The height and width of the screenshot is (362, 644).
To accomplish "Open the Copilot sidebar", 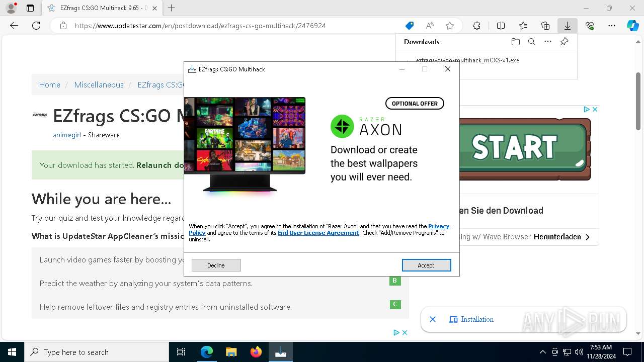I will (632, 26).
